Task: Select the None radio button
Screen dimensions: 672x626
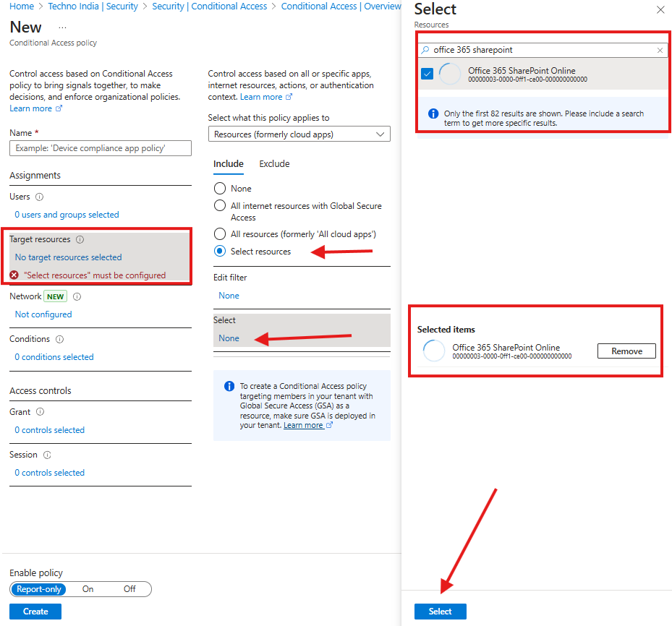Action: [x=220, y=189]
